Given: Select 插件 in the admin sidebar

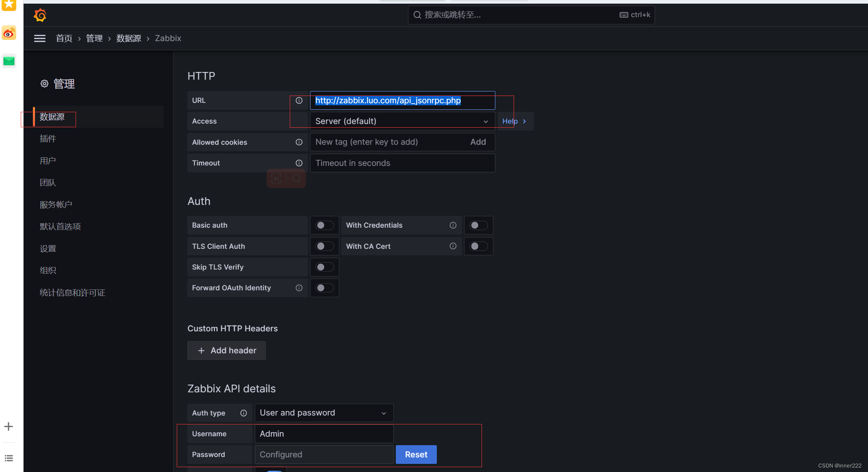Looking at the screenshot, I should point(48,139).
